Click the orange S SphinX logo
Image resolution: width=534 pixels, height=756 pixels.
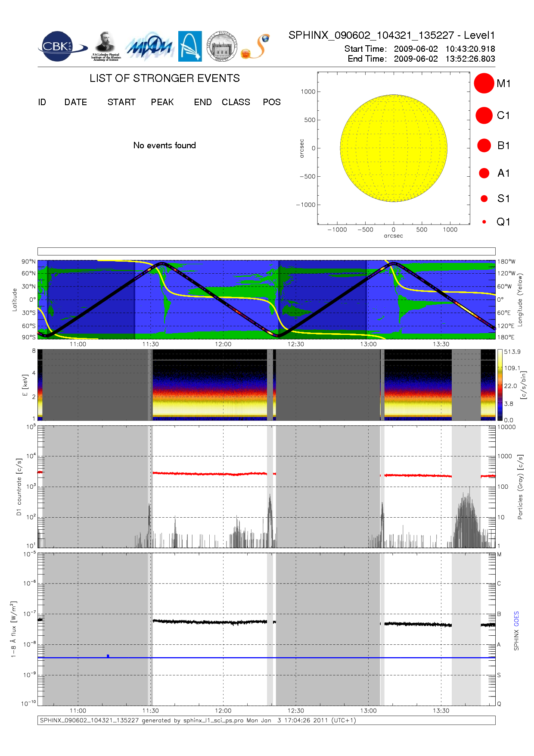tap(255, 47)
